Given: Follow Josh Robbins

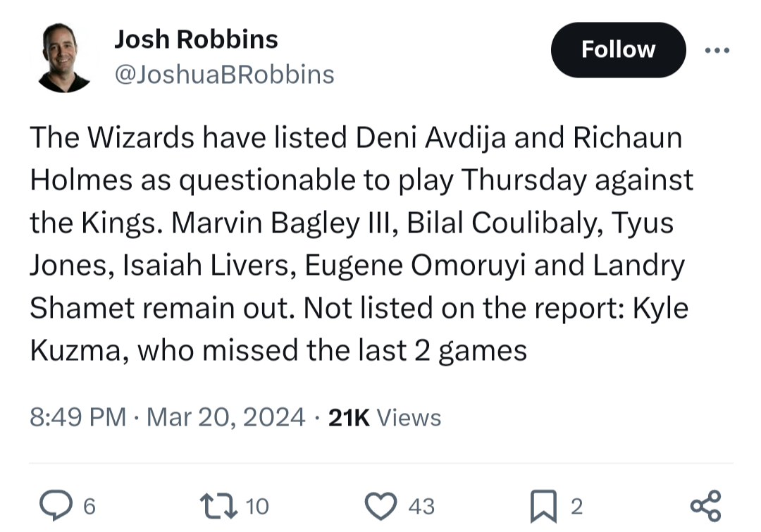Looking at the screenshot, I should tap(618, 49).
